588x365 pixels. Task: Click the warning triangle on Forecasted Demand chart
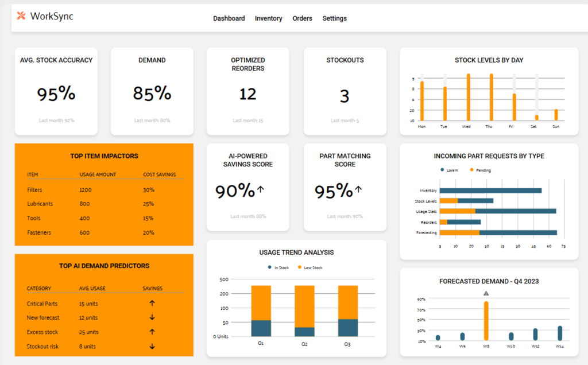click(485, 293)
